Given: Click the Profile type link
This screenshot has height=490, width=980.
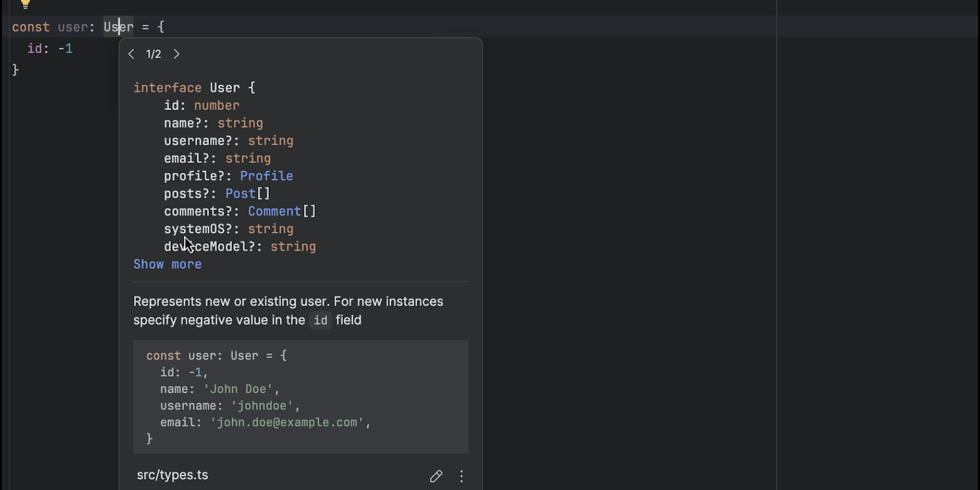Looking at the screenshot, I should tap(266, 176).
